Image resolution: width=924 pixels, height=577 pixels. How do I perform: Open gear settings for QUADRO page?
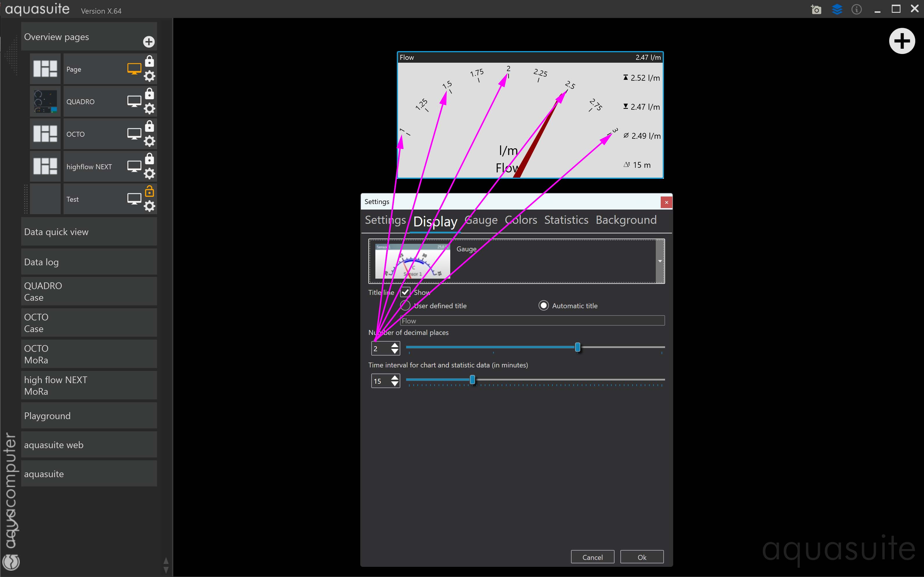149,109
